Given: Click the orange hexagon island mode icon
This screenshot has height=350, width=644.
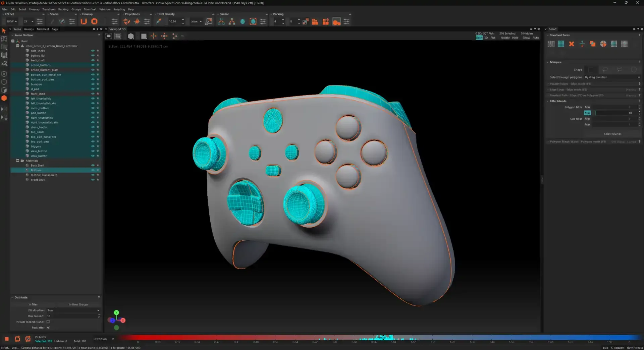Looking at the screenshot, I should pos(4,98).
